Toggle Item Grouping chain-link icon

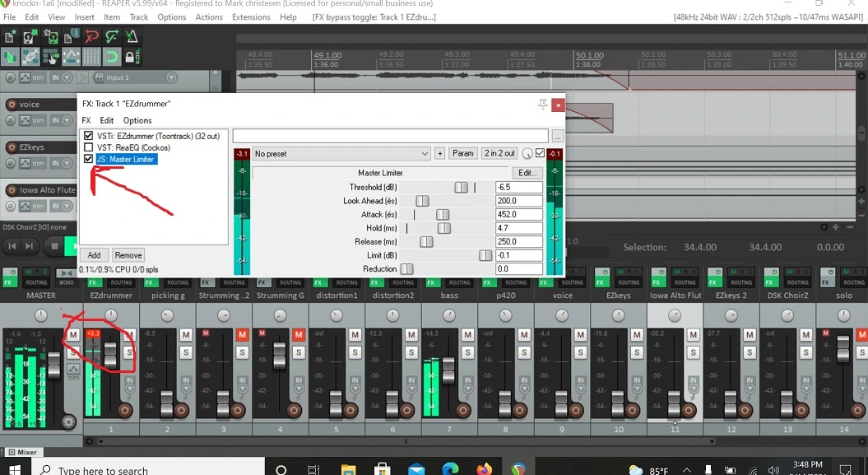pos(30,57)
